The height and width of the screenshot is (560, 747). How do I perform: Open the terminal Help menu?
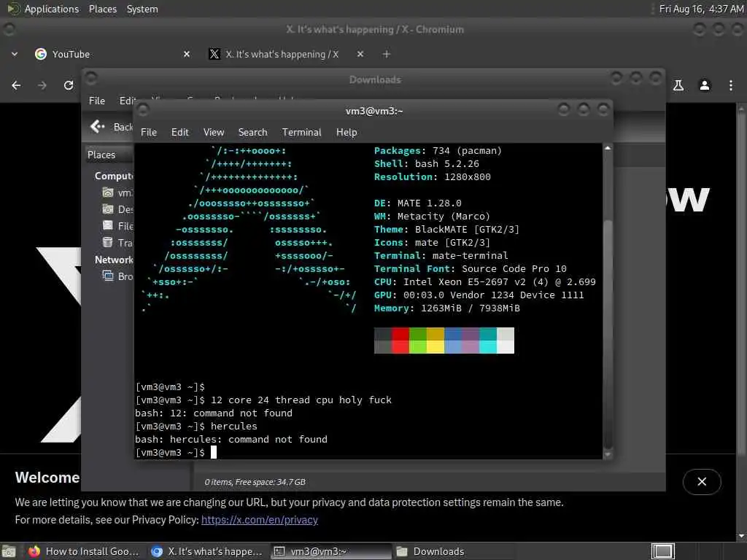(x=347, y=133)
